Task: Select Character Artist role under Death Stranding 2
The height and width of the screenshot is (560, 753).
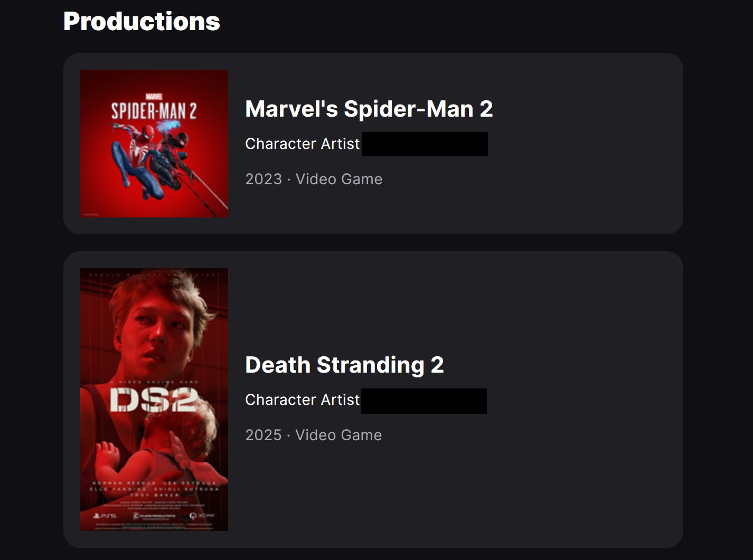Action: click(302, 400)
